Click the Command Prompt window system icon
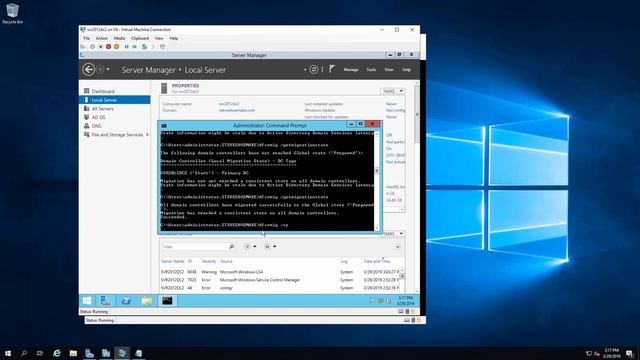The width and height of the screenshot is (640, 360). (164, 126)
